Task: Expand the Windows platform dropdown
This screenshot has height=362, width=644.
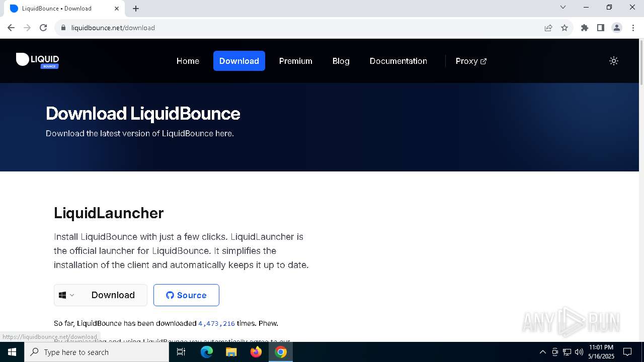Action: click(x=67, y=295)
